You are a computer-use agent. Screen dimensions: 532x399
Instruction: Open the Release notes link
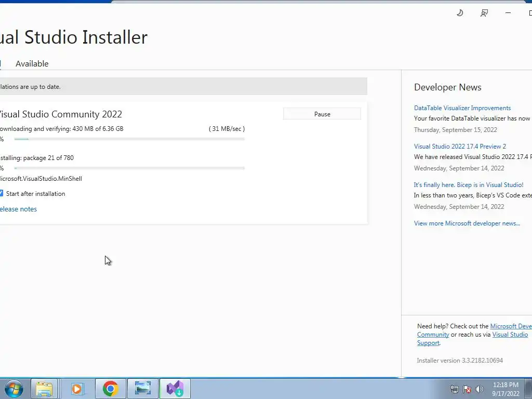click(18, 209)
